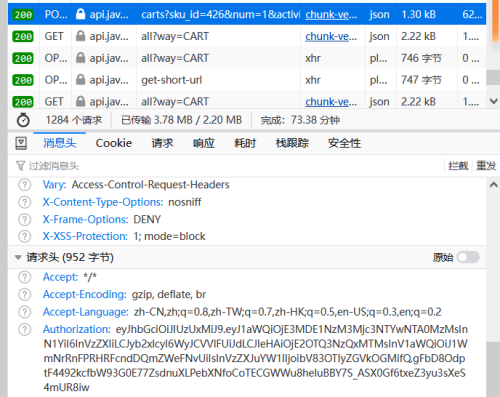The width and height of the screenshot is (500, 397).
Task: Click the 已传输 3.78 MB / 2.20 MB status
Action: [181, 120]
